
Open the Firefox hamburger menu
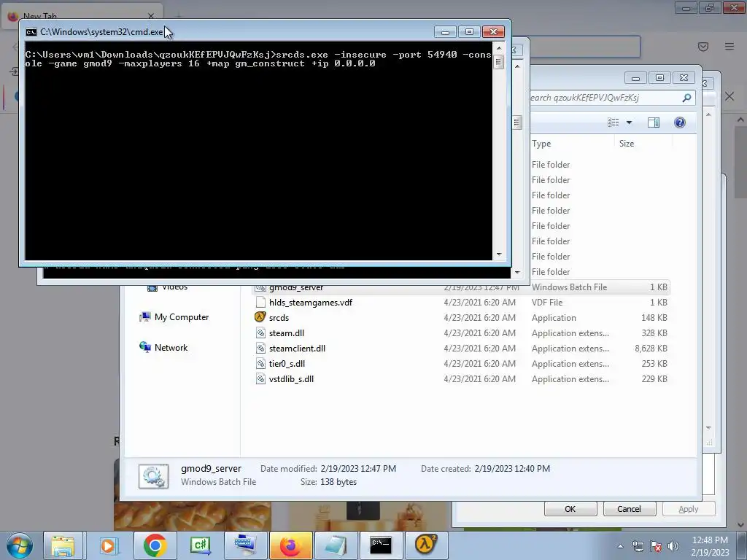click(x=729, y=46)
